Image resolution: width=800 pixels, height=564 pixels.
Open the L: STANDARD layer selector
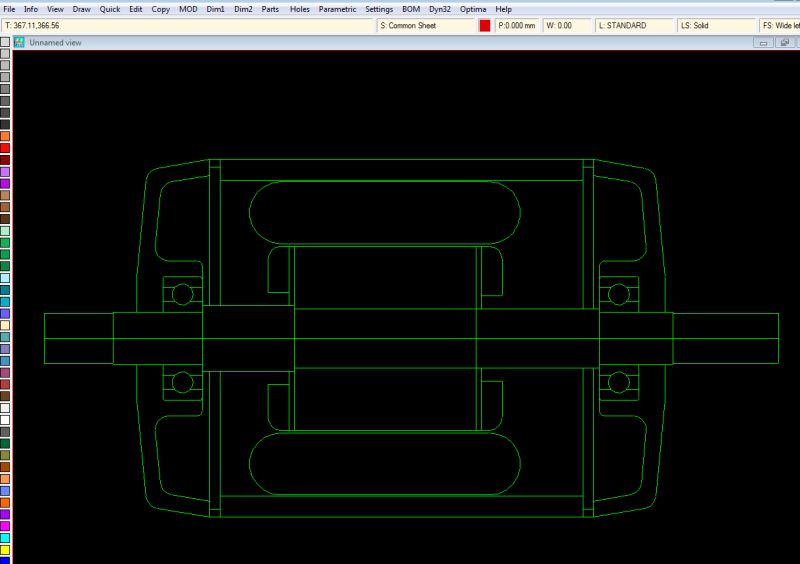pos(633,25)
